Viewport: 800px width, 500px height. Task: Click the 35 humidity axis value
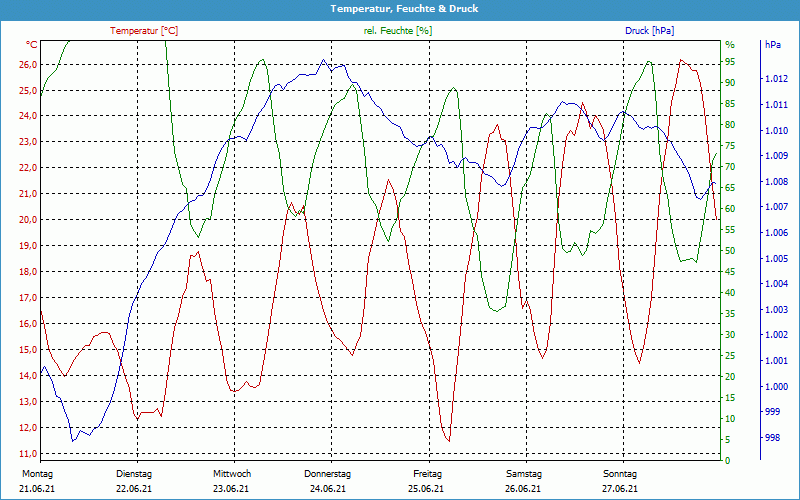pyautogui.click(x=730, y=314)
